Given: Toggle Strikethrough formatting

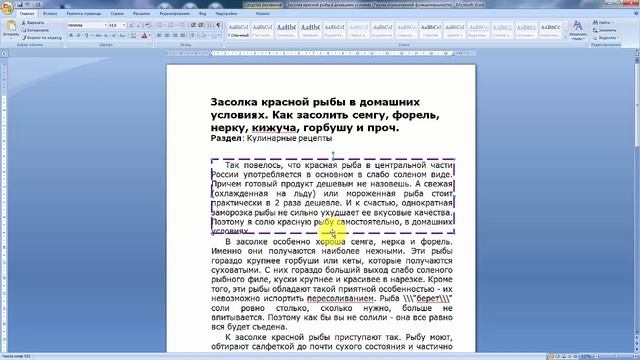Looking at the screenshot, I should pyautogui.click(x=98, y=36).
